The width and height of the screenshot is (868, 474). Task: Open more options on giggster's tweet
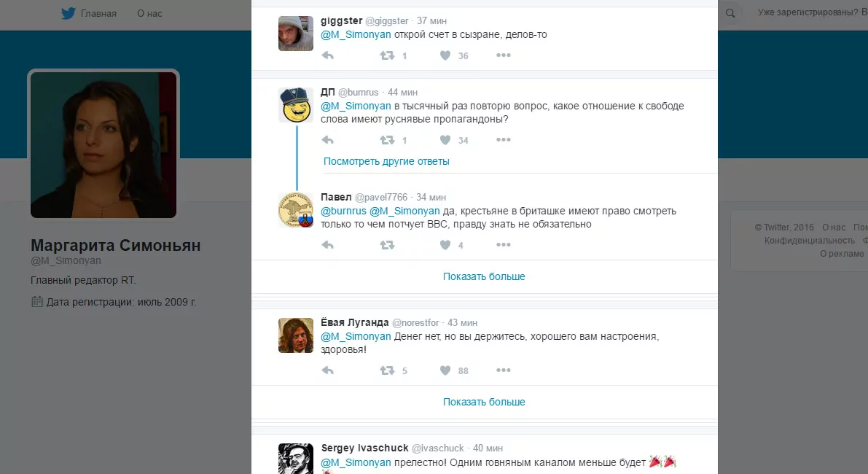503,55
